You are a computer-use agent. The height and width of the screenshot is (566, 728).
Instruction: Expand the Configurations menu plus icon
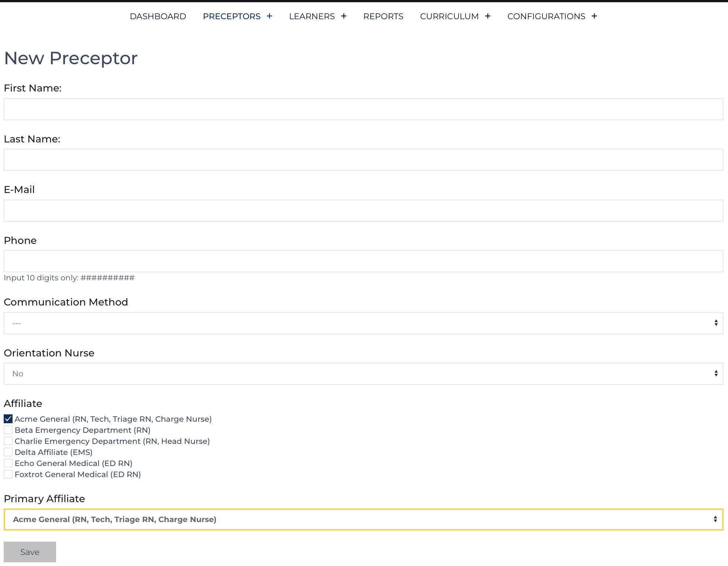594,16
